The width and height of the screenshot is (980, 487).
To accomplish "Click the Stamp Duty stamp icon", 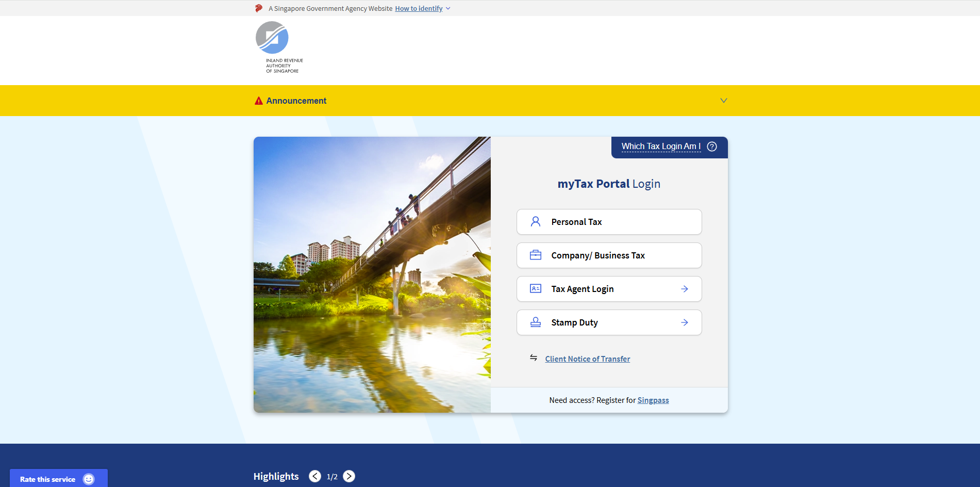I will tap(536, 322).
